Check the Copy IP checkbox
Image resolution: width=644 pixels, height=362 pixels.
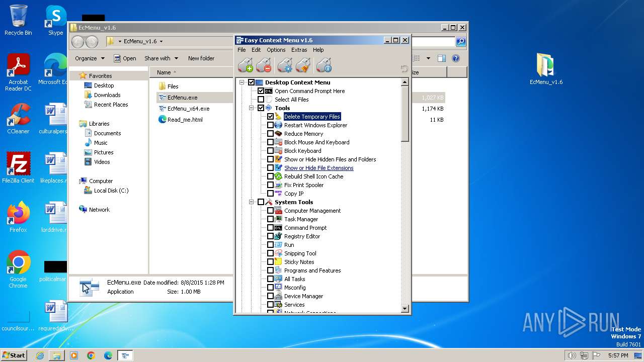(270, 194)
